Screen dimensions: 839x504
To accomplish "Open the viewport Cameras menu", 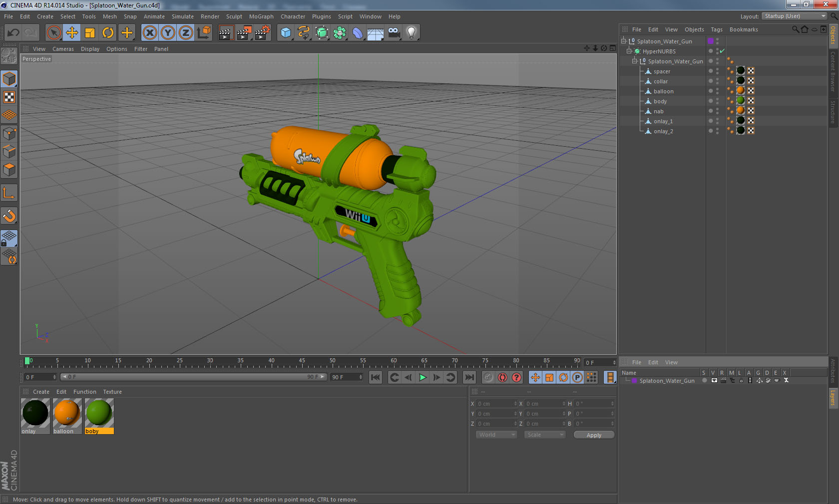I will pyautogui.click(x=63, y=49).
